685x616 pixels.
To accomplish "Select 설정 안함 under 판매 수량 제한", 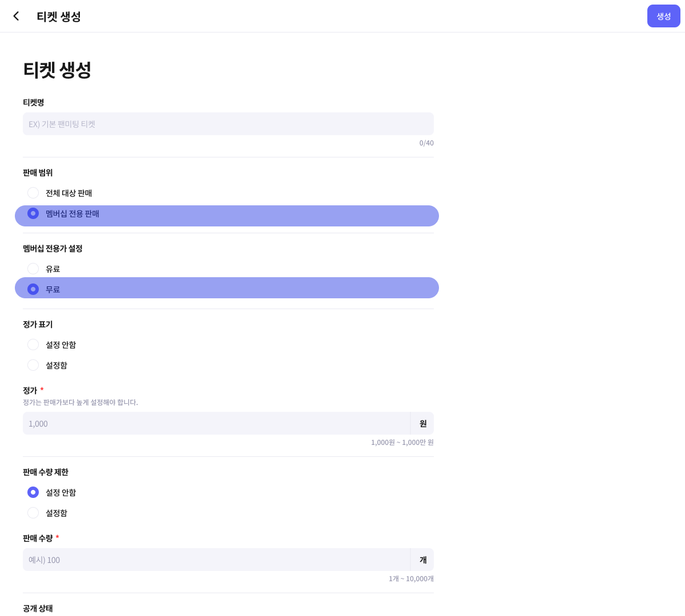I will 33,492.
